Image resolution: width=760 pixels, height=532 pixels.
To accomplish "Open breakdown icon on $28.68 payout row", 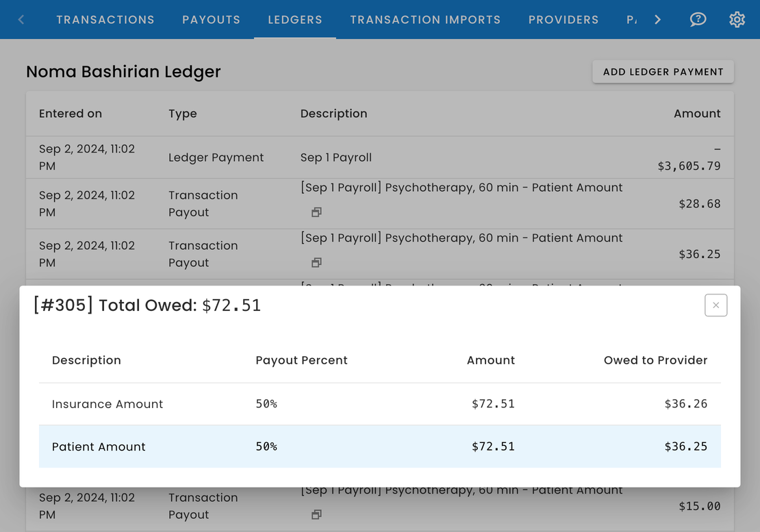I will click(316, 212).
